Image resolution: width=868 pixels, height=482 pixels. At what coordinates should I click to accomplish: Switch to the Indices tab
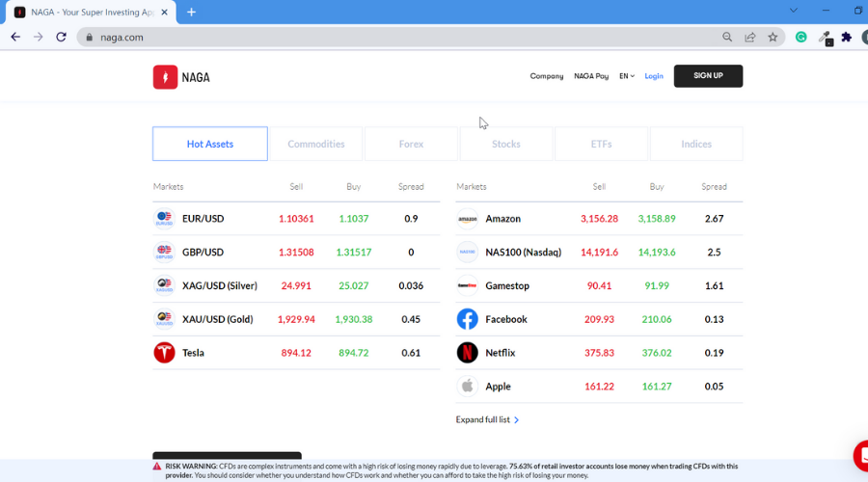696,144
